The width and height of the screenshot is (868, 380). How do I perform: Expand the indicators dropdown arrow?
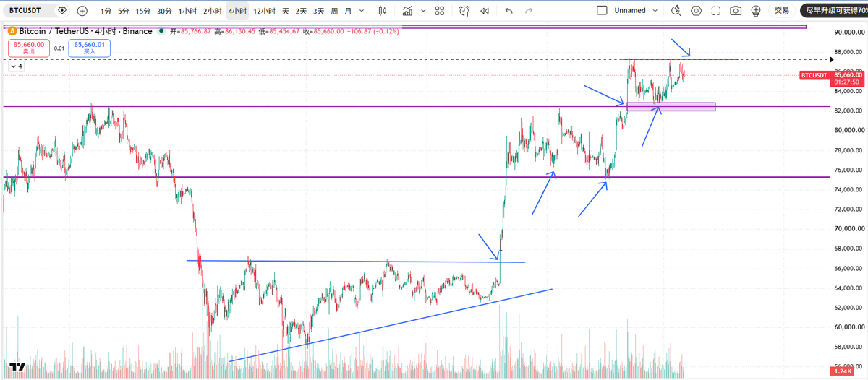(x=422, y=11)
